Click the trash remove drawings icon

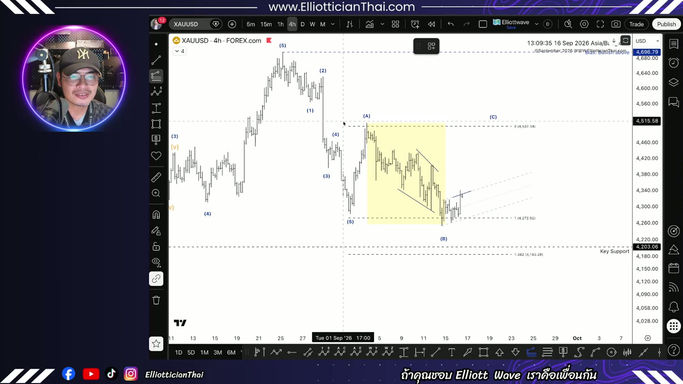tap(156, 300)
